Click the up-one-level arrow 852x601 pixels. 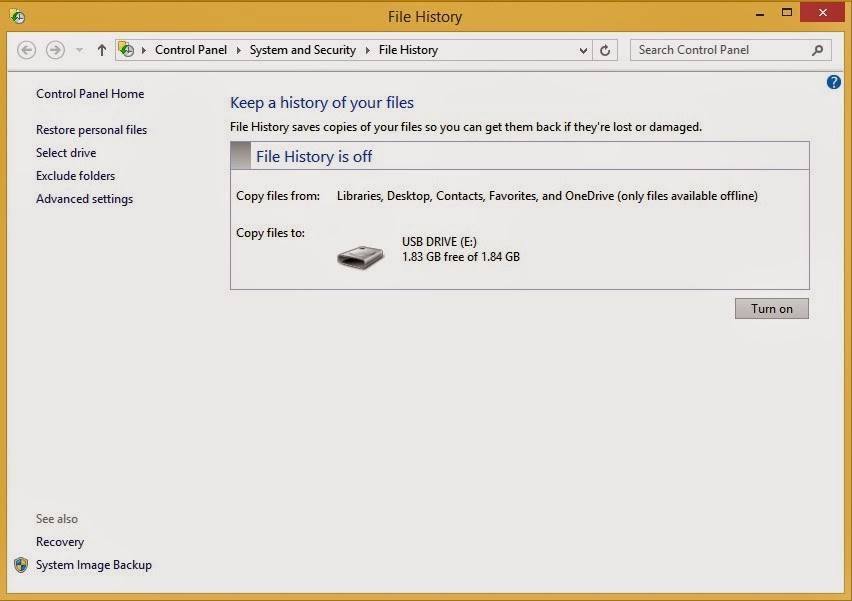(x=101, y=49)
